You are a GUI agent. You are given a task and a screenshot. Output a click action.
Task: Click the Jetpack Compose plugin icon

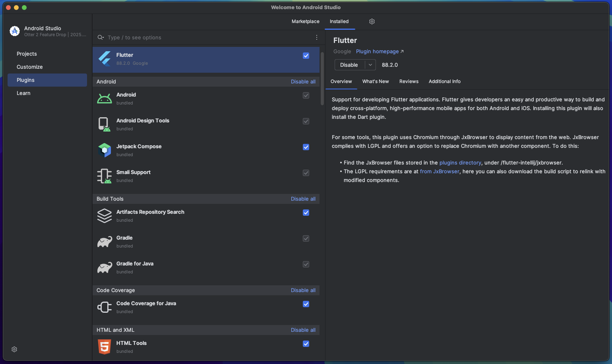(105, 150)
